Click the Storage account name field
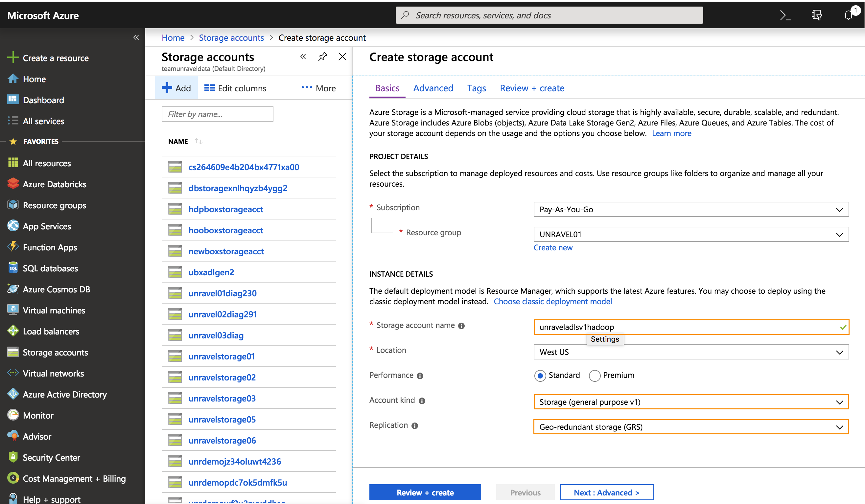Image resolution: width=865 pixels, height=504 pixels. tap(691, 327)
